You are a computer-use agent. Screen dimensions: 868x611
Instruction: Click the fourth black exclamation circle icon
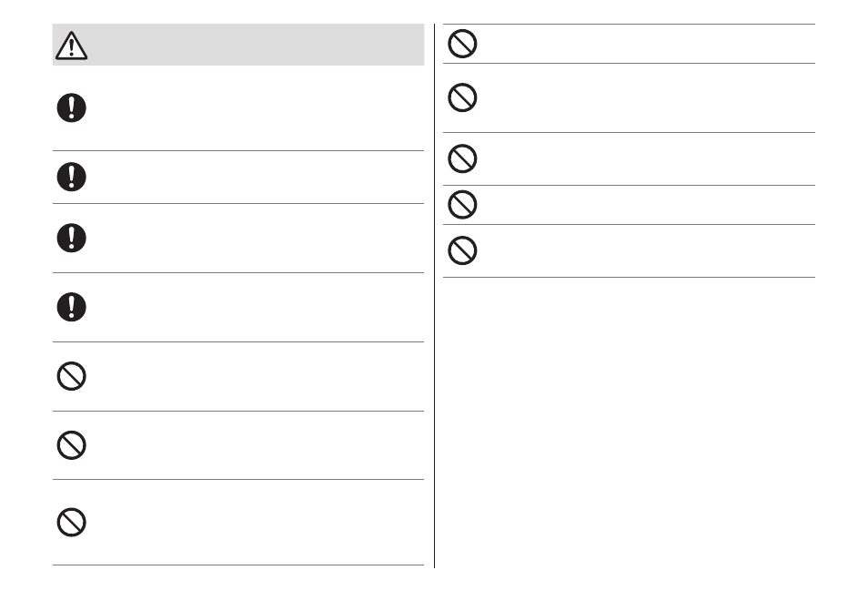pos(71,307)
